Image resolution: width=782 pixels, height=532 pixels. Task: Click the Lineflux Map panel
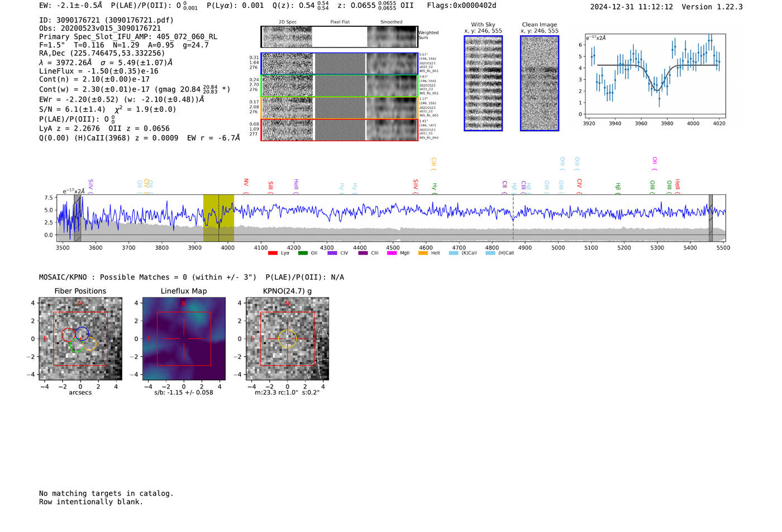point(184,339)
